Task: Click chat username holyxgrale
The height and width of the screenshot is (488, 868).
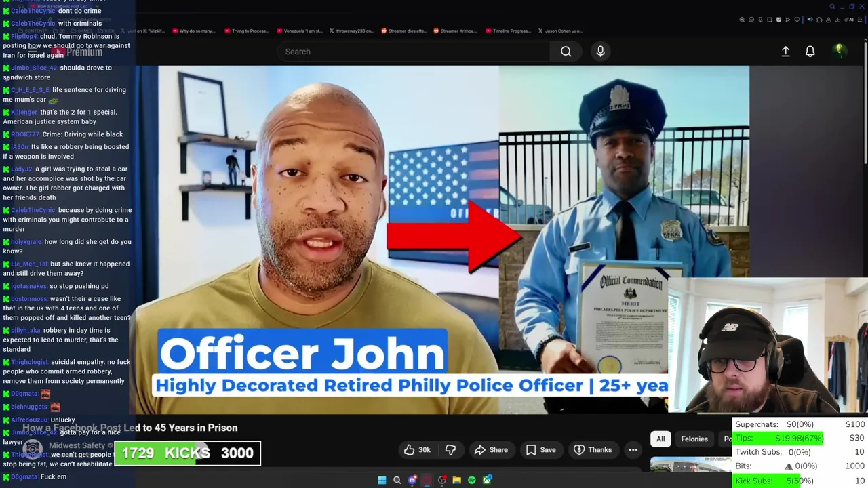Action: pyautogui.click(x=26, y=242)
